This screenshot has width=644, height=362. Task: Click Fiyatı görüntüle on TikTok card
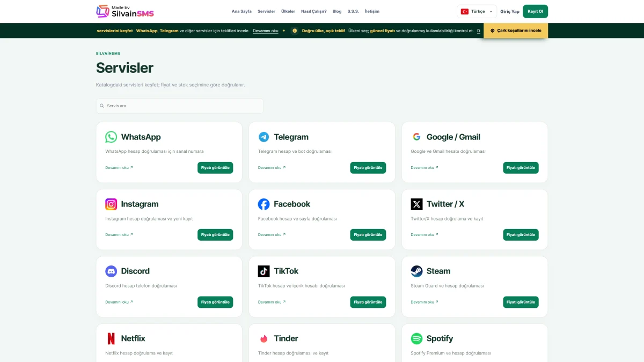pos(368,302)
